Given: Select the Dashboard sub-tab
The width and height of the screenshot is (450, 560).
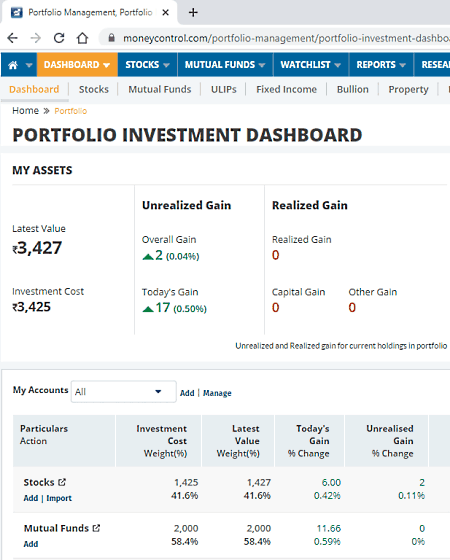Looking at the screenshot, I should (34, 89).
